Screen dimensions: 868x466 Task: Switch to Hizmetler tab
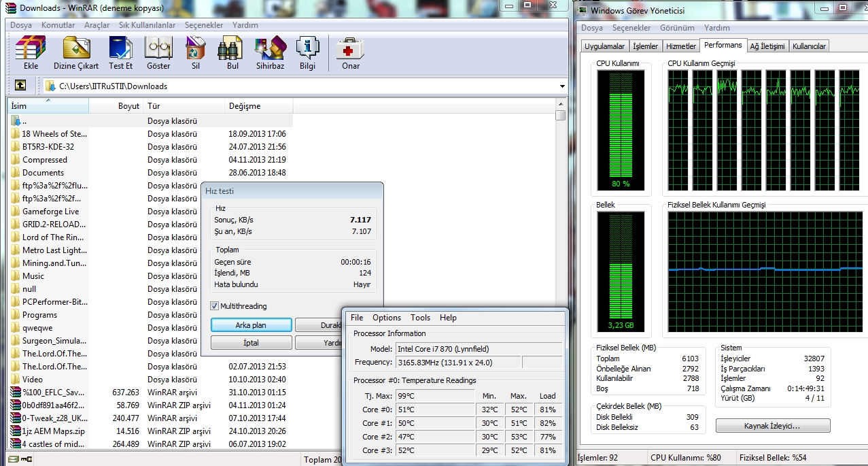point(681,46)
